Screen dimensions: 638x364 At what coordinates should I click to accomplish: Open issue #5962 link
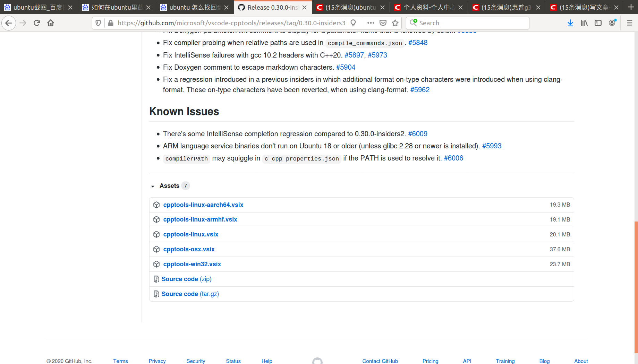(420, 90)
